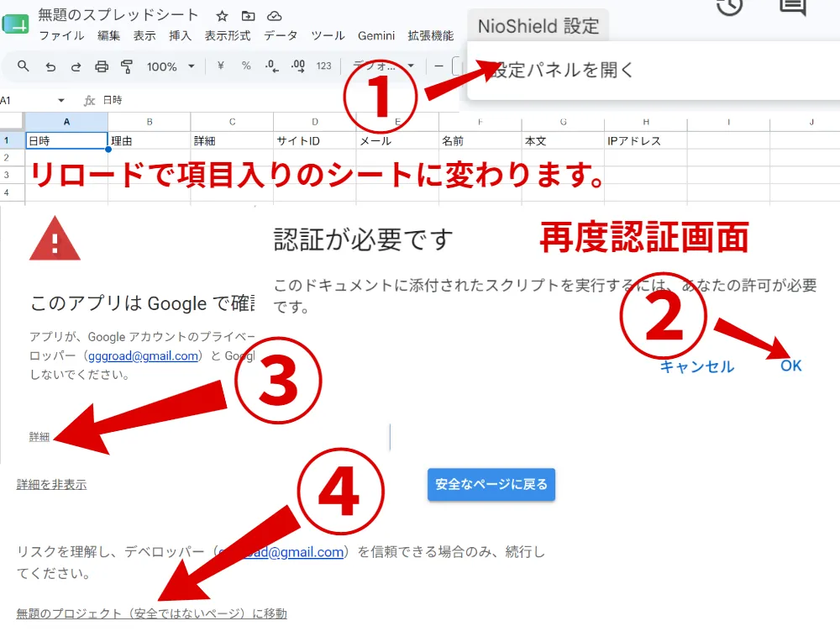This screenshot has width=840, height=642.
Task: Click the document title 無題のスプレッドシート
Action: tap(118, 15)
